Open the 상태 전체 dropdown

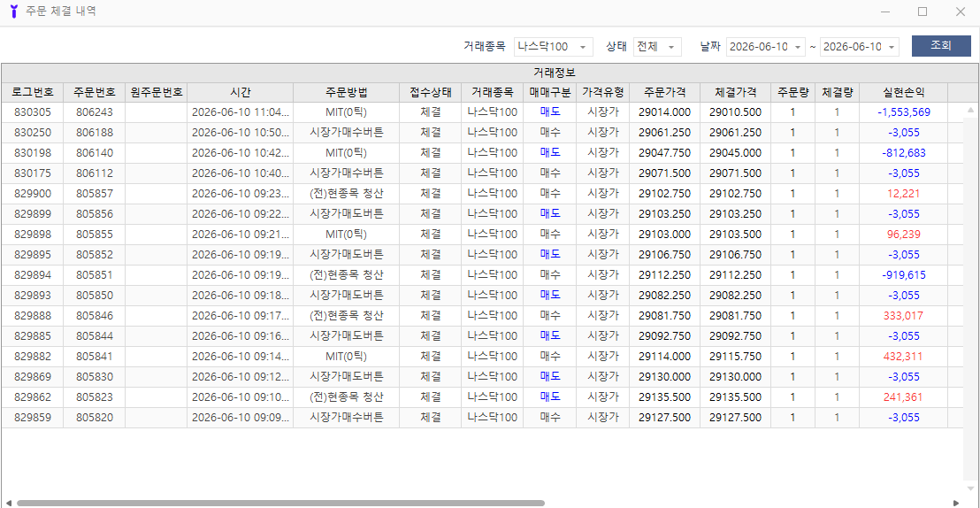[657, 46]
